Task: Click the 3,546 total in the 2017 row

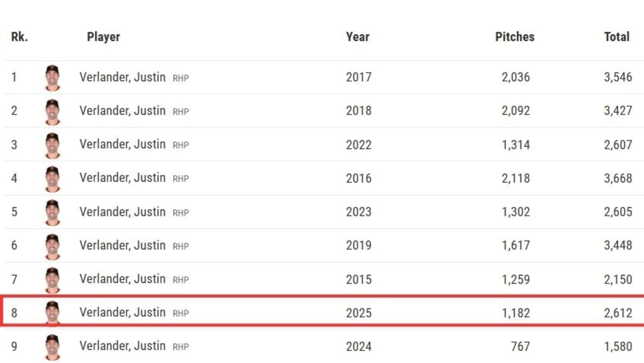Action: 618,77
